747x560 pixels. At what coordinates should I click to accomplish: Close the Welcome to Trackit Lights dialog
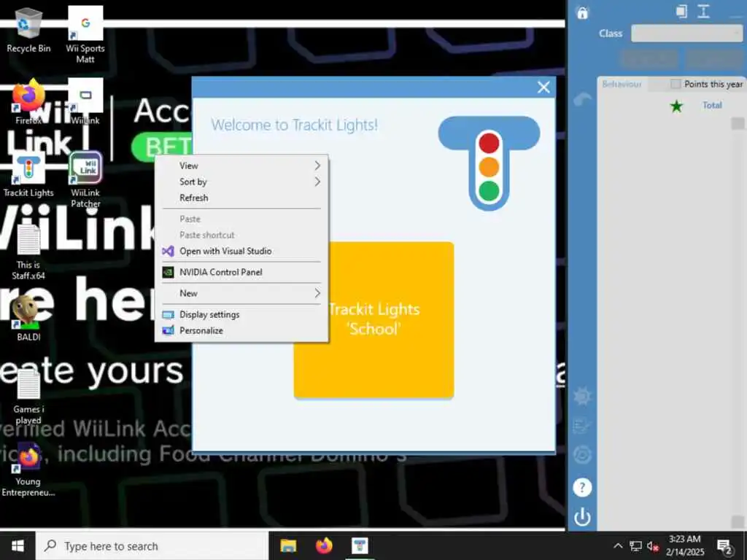click(x=543, y=87)
